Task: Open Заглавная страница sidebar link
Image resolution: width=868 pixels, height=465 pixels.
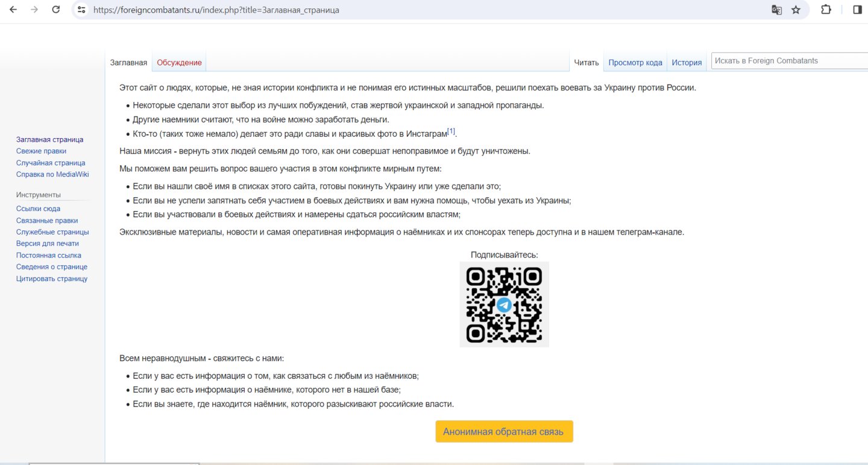Action: pos(50,139)
